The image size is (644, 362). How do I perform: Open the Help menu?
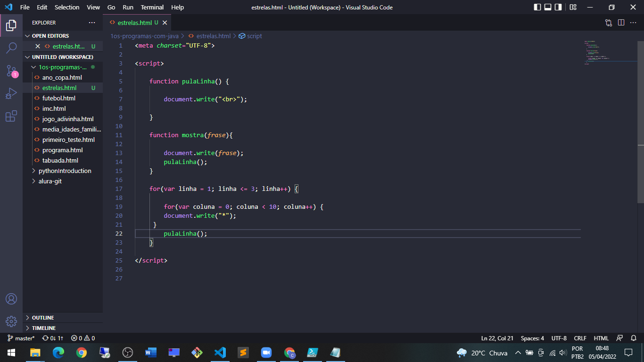pos(177,7)
